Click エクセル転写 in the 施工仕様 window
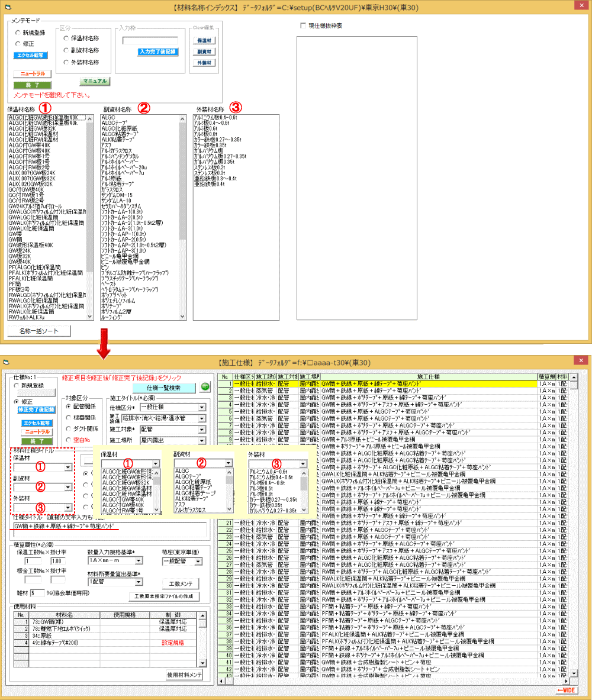Viewport: 592px width, 700px height. tap(37, 422)
